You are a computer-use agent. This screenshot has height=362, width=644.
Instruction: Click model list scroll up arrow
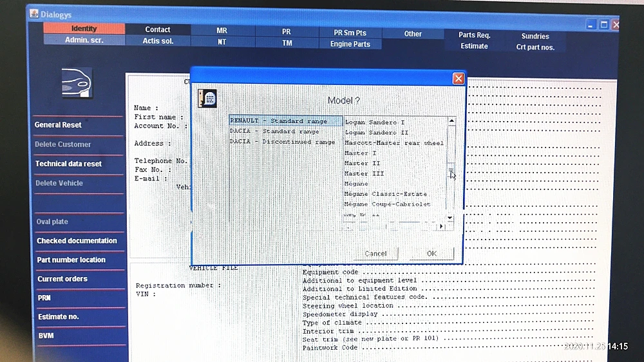point(451,121)
